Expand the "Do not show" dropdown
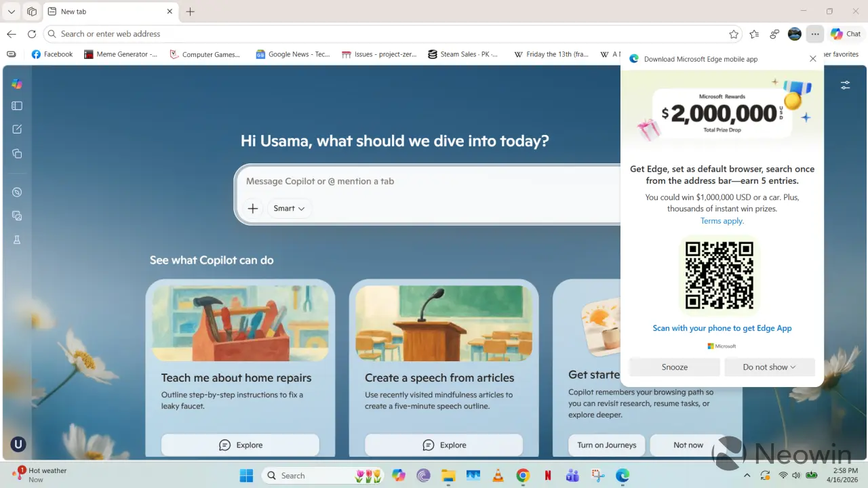 [770, 367]
